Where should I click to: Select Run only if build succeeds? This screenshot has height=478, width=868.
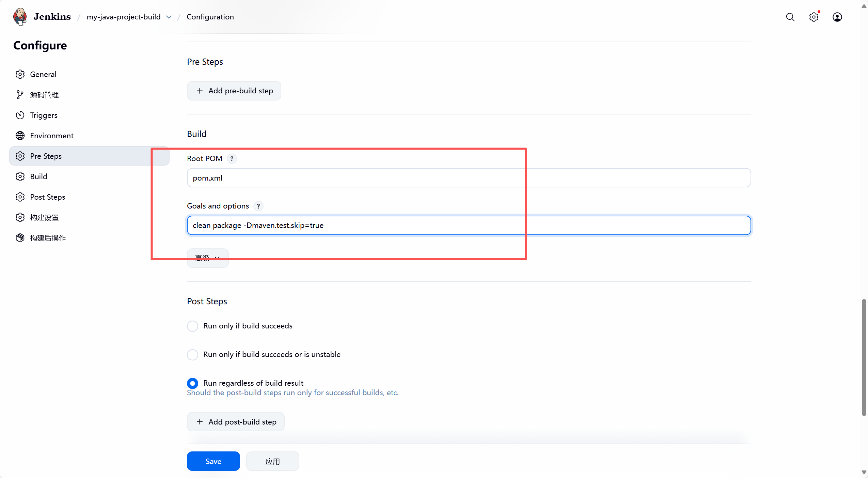point(193,326)
